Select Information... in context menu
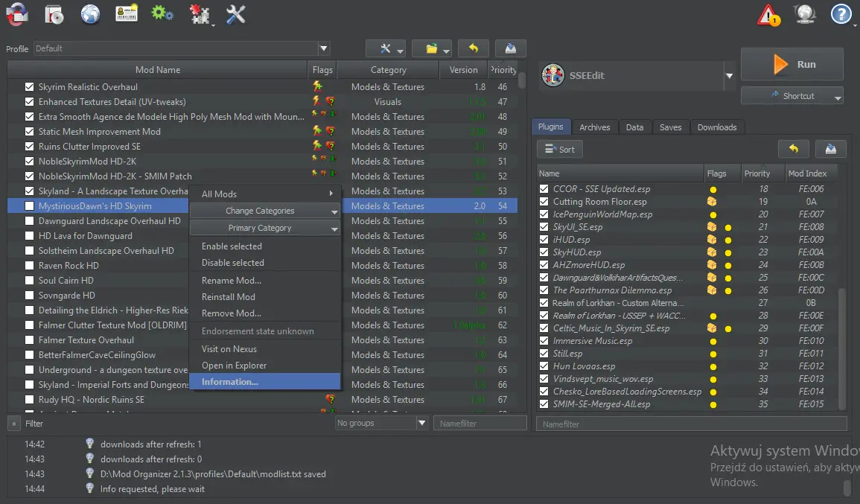Screen dimensions: 860x504 click(x=265, y=382)
